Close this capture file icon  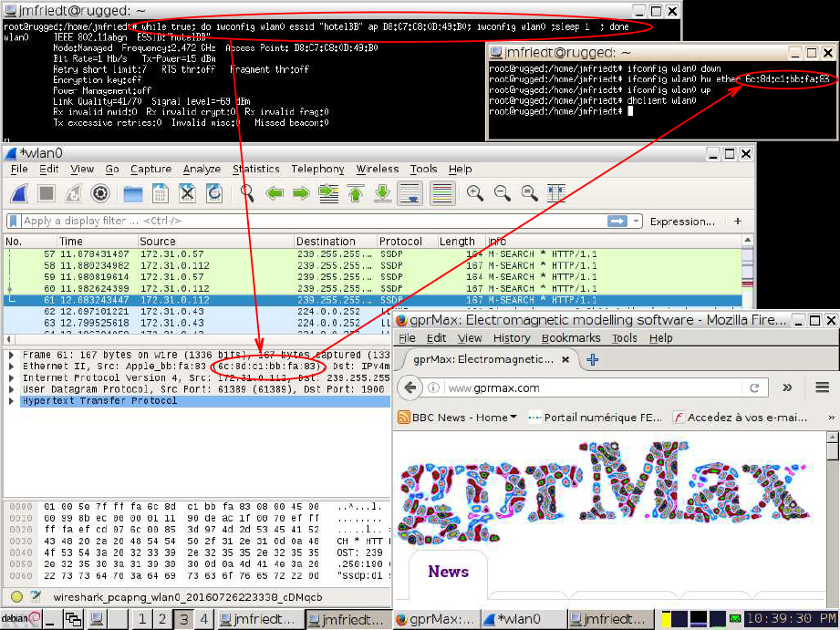(x=187, y=193)
